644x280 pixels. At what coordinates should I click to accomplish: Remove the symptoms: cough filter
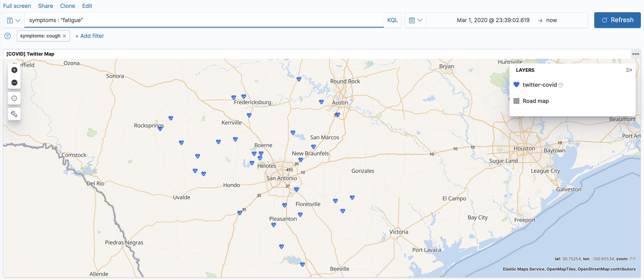coord(65,36)
